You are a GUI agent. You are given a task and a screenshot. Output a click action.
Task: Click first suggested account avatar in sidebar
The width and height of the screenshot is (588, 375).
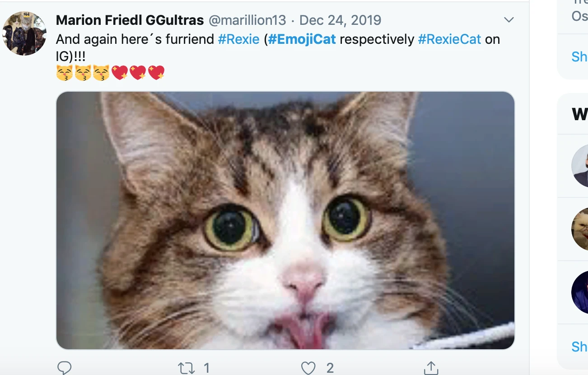pos(581,166)
